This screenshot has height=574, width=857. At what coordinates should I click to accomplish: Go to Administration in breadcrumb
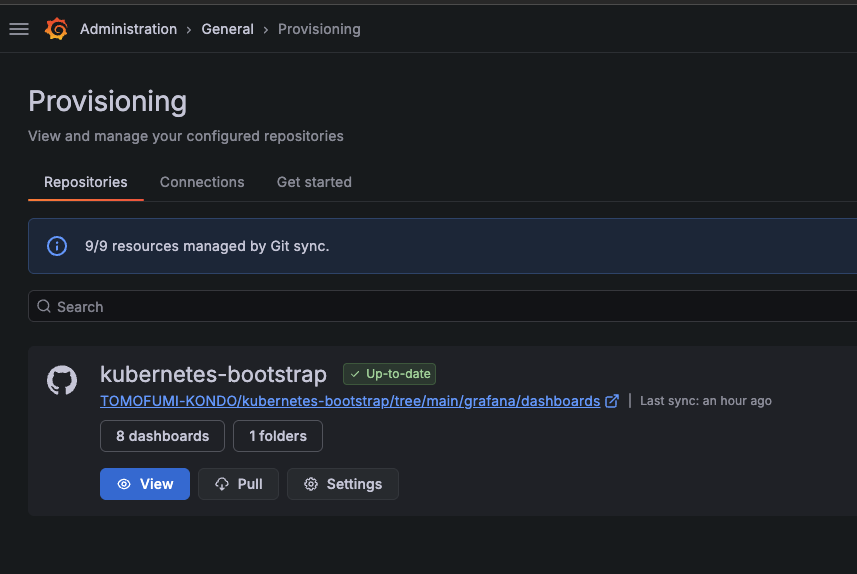(x=128, y=29)
